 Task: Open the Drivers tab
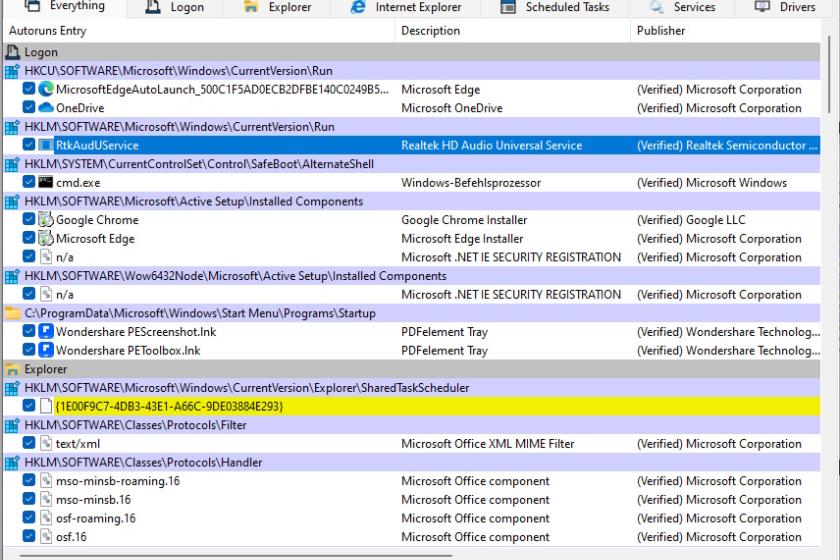[x=785, y=7]
